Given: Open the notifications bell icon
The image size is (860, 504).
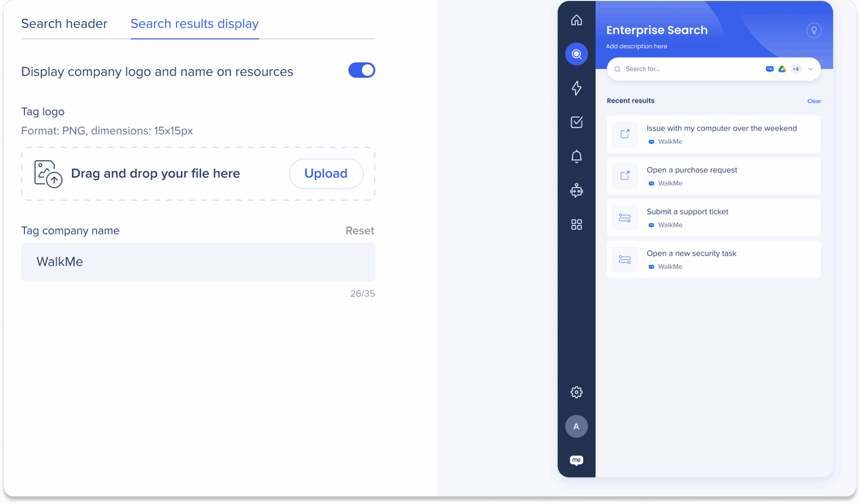Looking at the screenshot, I should pyautogui.click(x=576, y=156).
